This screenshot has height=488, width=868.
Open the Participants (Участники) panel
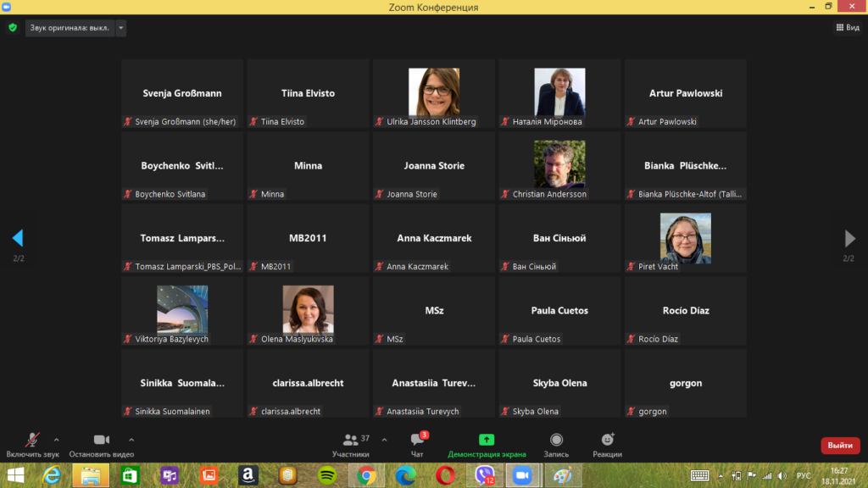[350, 445]
